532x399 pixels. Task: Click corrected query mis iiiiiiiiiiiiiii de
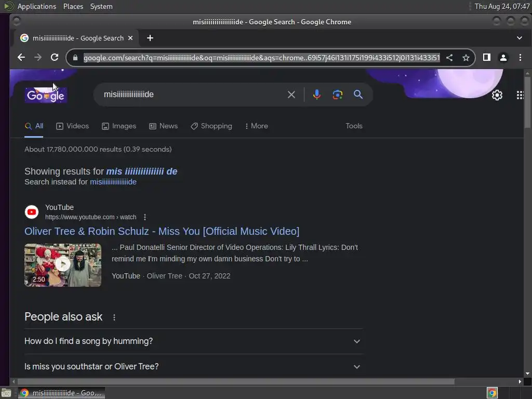141,171
